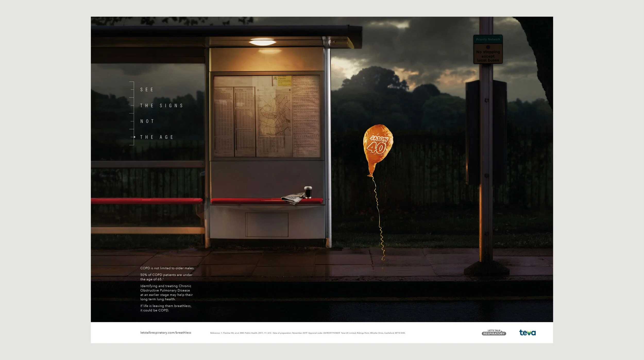
Task: Click the coffee cup on the bench
Action: point(308,192)
